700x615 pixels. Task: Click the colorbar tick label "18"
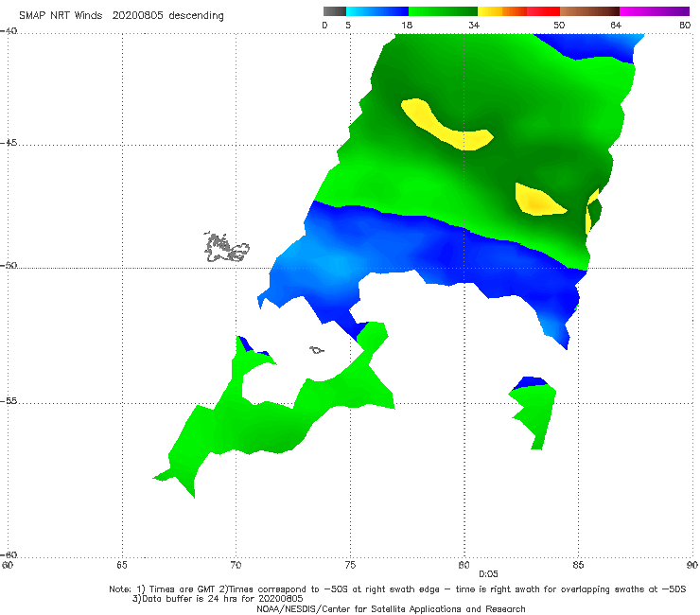point(407,25)
